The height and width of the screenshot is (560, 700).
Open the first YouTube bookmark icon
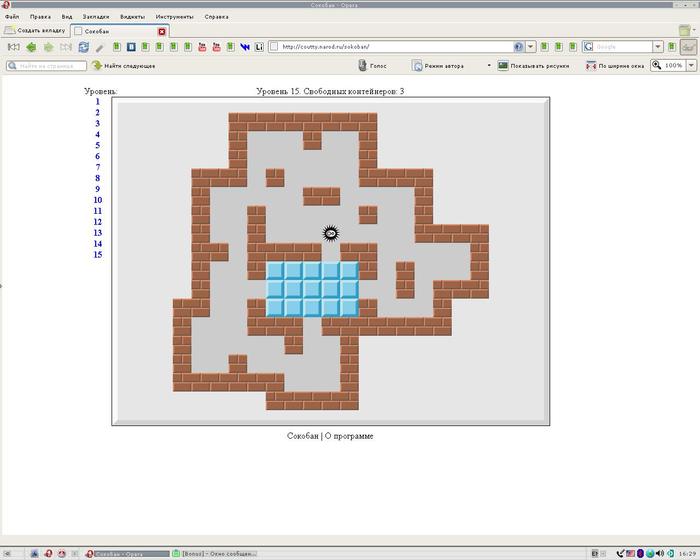coord(202,47)
